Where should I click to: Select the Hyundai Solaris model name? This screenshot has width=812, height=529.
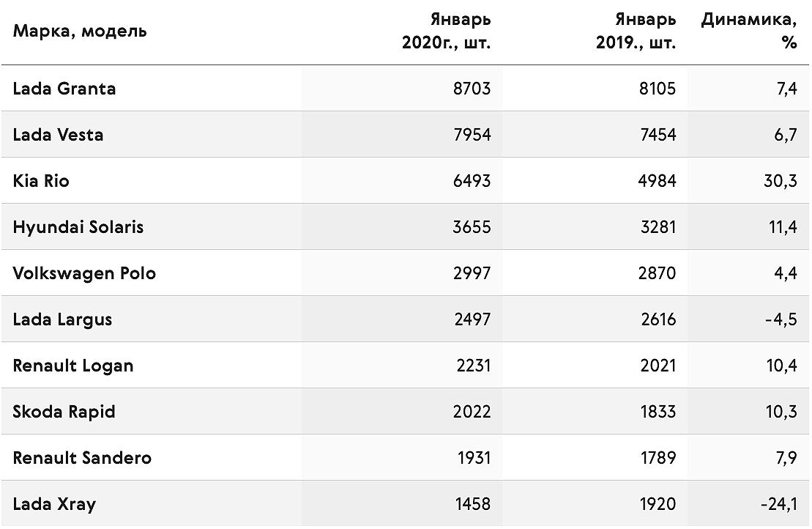(x=78, y=227)
